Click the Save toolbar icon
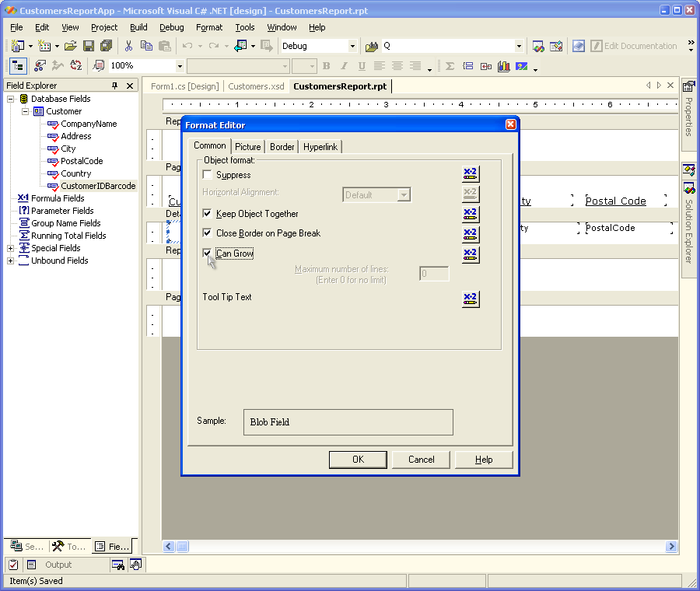 (89, 46)
